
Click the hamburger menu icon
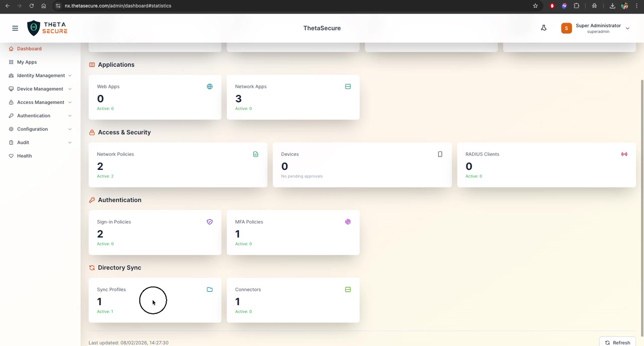tap(15, 28)
